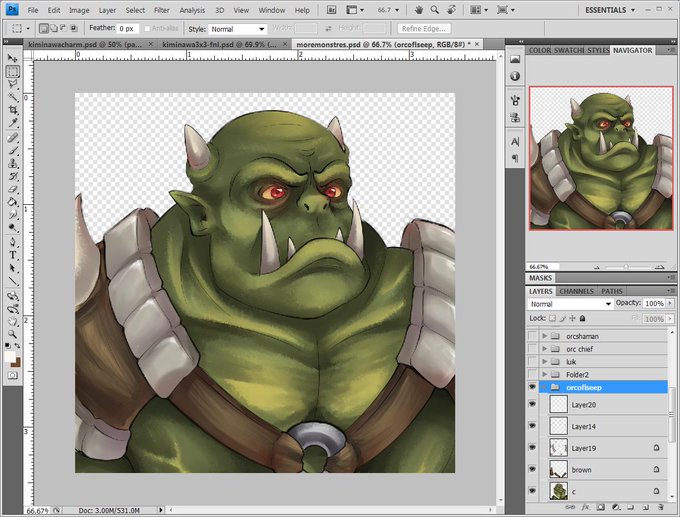The width and height of the screenshot is (680, 517).
Task: Select the Move tool
Action: pyautogui.click(x=13, y=59)
